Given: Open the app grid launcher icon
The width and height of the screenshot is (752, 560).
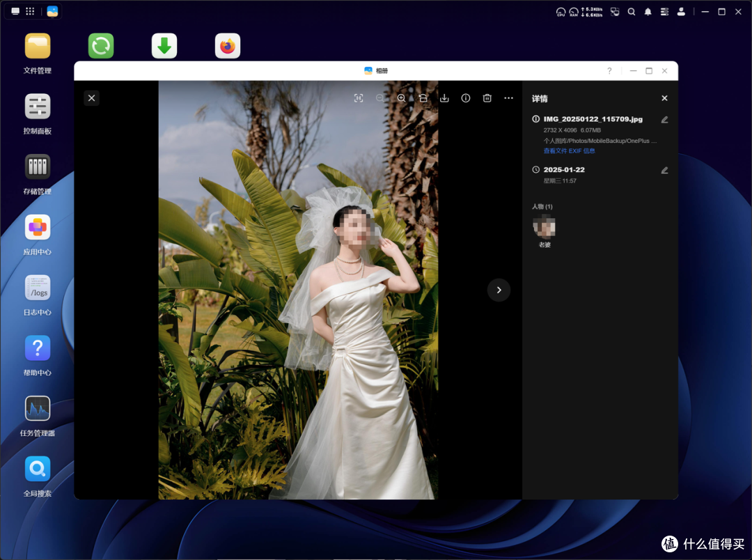Looking at the screenshot, I should (30, 11).
